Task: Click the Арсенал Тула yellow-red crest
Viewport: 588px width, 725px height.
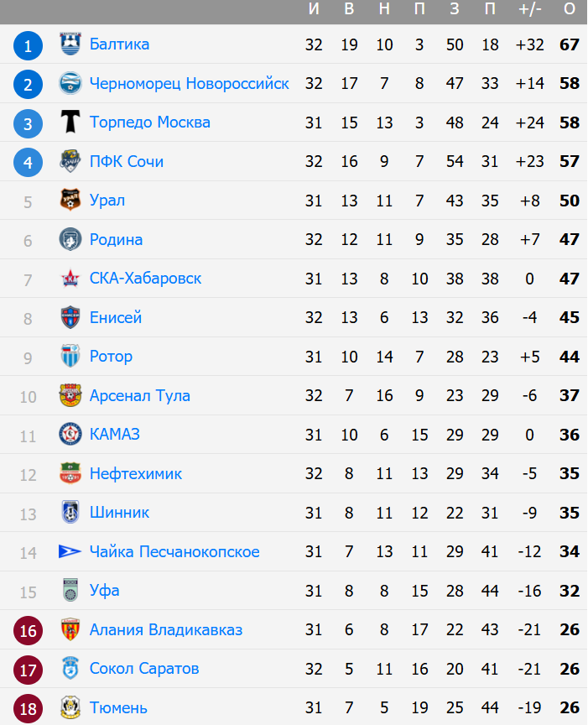Action: (70, 395)
